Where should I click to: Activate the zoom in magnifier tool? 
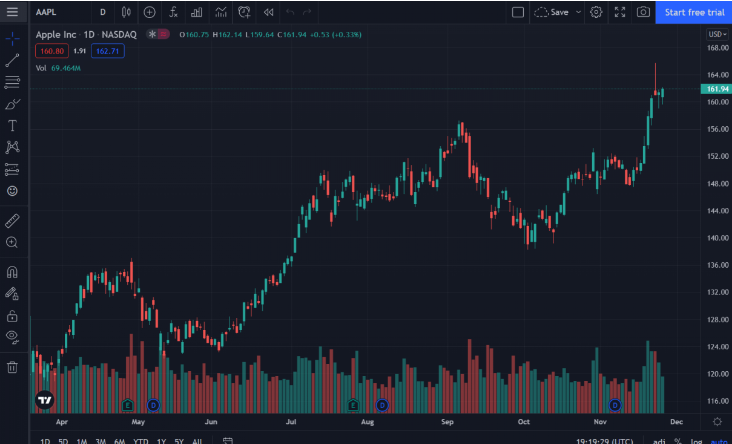12,242
